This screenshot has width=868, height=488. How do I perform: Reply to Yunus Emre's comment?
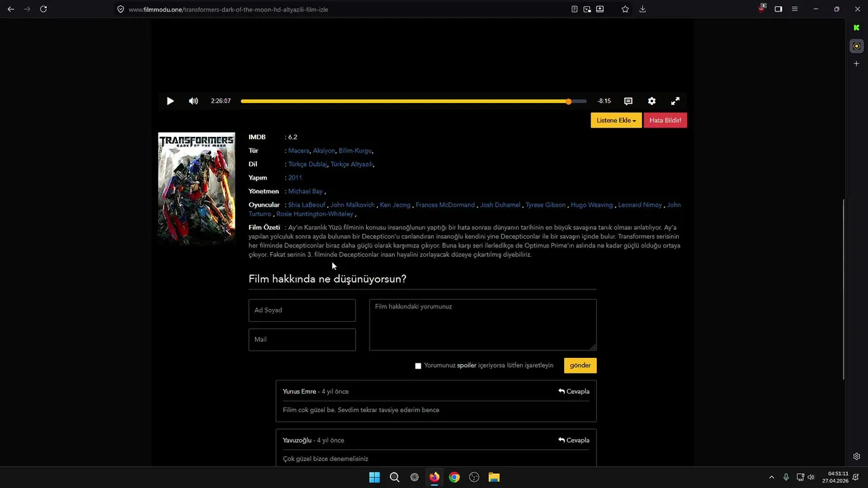[x=574, y=392]
